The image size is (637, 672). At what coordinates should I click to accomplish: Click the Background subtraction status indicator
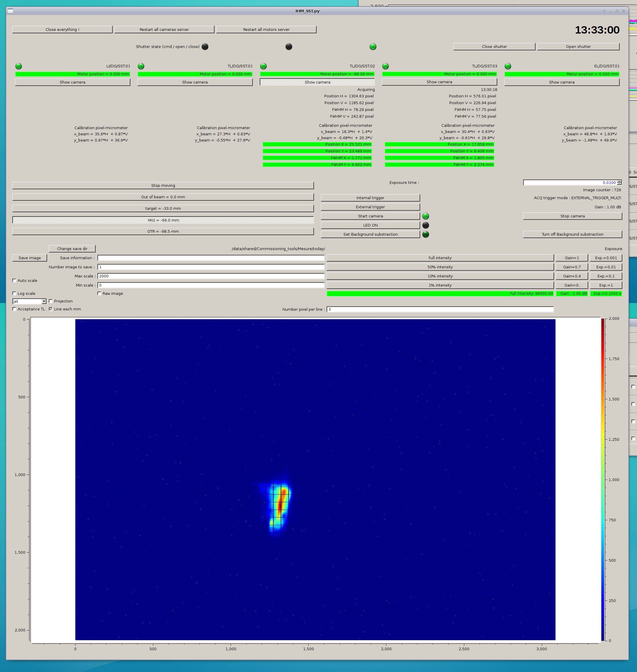coord(425,234)
